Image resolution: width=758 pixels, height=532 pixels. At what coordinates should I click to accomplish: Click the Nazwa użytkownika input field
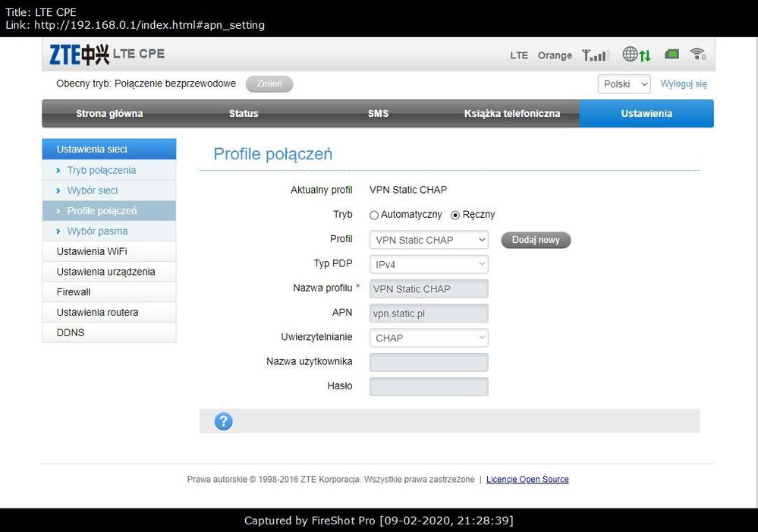click(x=429, y=362)
